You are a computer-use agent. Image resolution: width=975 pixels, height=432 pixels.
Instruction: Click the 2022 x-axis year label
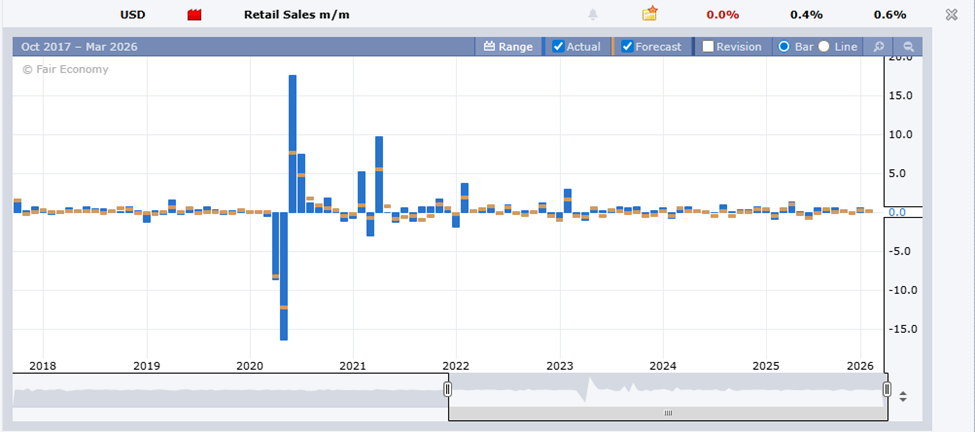click(x=456, y=366)
